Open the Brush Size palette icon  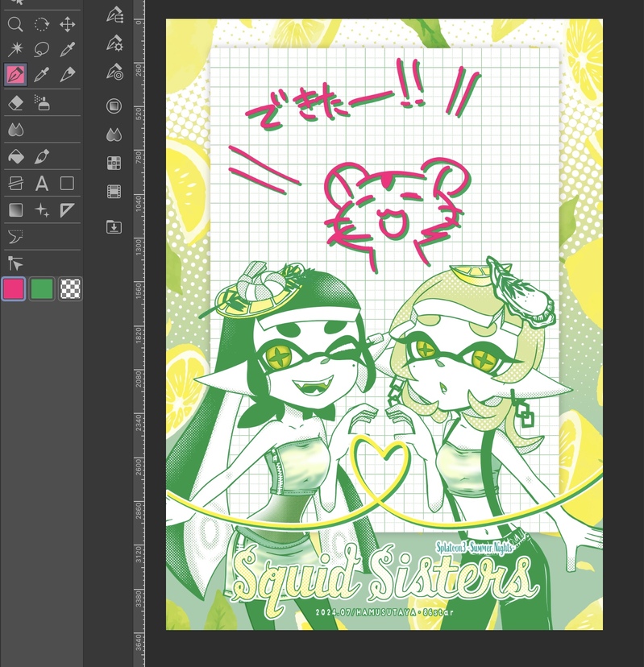[x=114, y=72]
